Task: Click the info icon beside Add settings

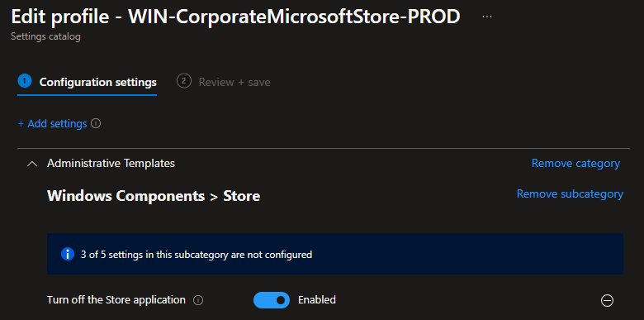Action: click(x=96, y=123)
